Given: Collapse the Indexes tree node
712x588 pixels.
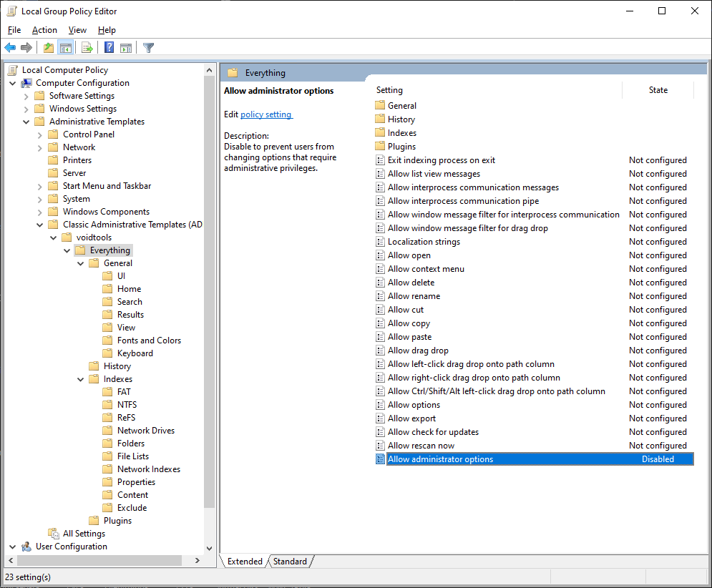Looking at the screenshot, I should [80, 379].
